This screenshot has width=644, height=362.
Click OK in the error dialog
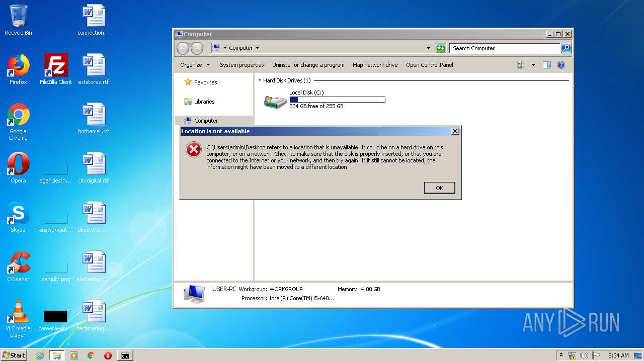pyautogui.click(x=439, y=188)
